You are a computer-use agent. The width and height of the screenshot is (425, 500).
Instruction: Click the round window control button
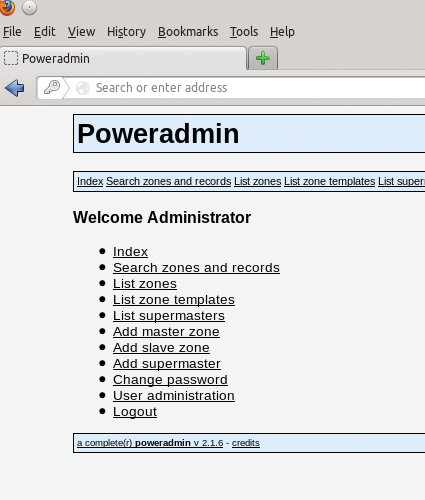pos(29,8)
